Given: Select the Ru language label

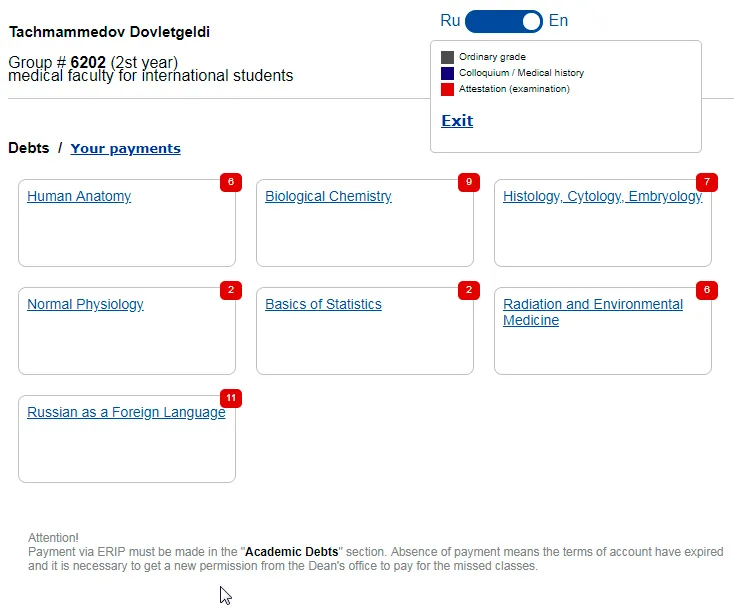Looking at the screenshot, I should coord(450,21).
